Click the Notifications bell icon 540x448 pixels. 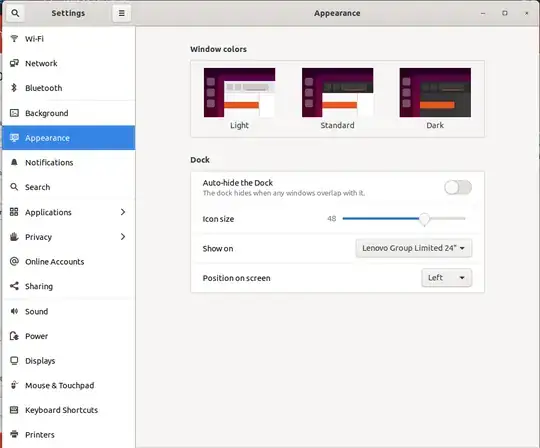[x=14, y=162]
